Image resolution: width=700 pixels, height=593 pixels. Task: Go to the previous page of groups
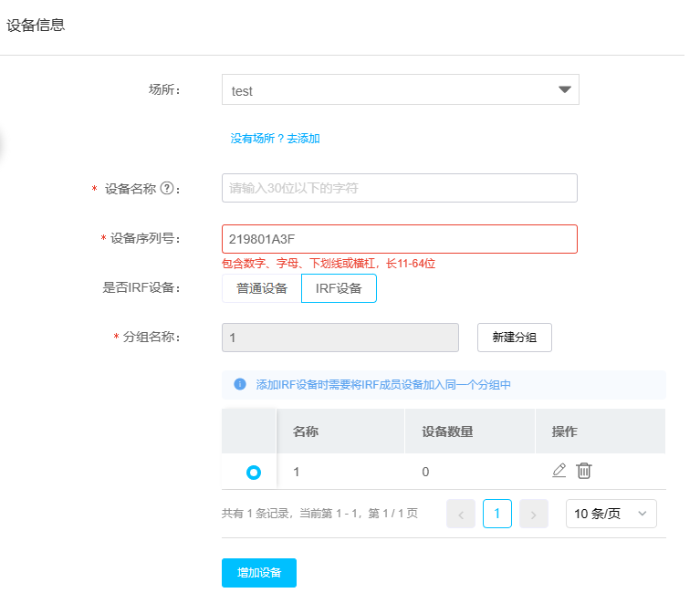pos(461,514)
